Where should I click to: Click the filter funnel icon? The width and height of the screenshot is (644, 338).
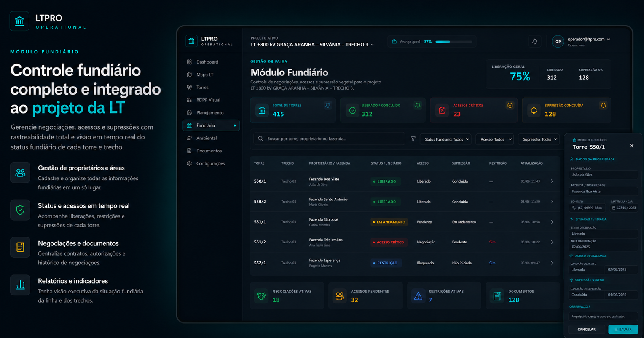pos(413,139)
